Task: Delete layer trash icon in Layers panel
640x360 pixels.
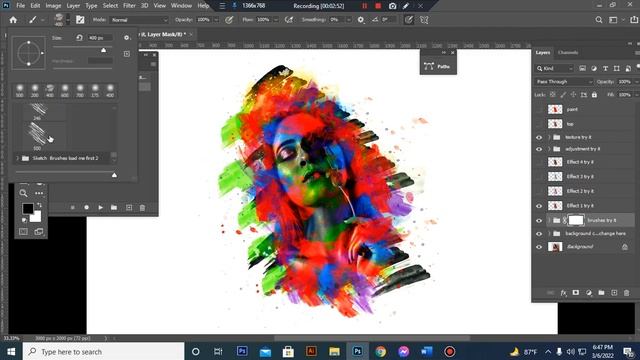Action: 627,293
